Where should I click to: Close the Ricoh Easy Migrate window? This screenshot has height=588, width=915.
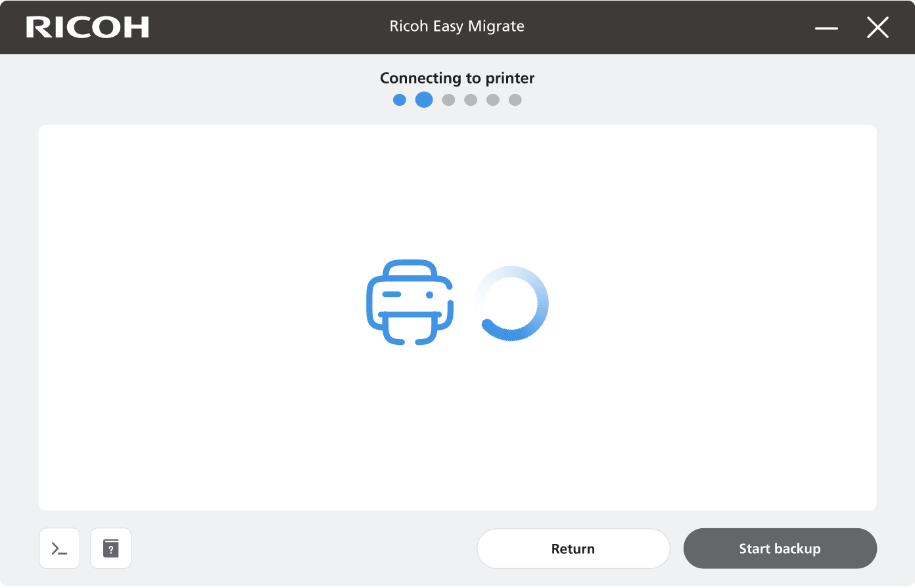(878, 28)
